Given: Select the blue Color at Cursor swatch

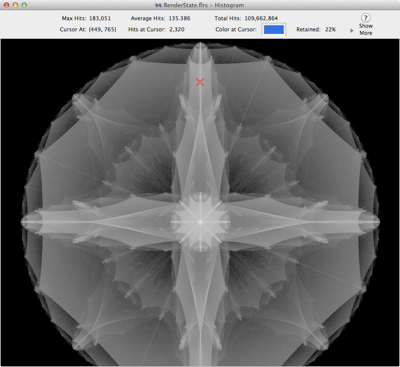Looking at the screenshot, I should click(x=274, y=30).
